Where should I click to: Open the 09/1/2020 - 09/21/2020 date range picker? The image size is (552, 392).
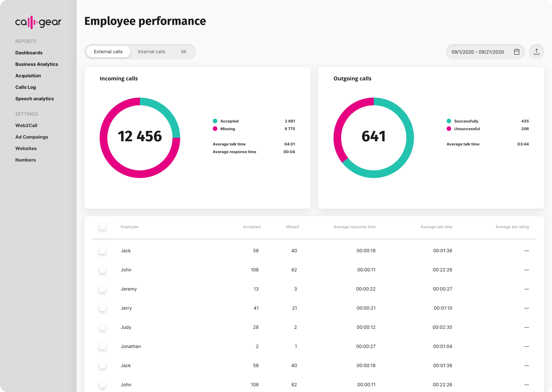click(477, 52)
